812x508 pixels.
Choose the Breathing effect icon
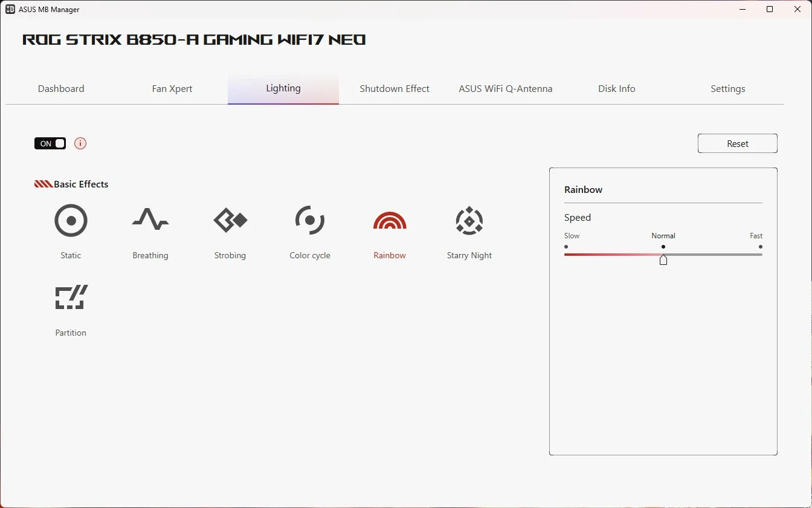(150, 221)
